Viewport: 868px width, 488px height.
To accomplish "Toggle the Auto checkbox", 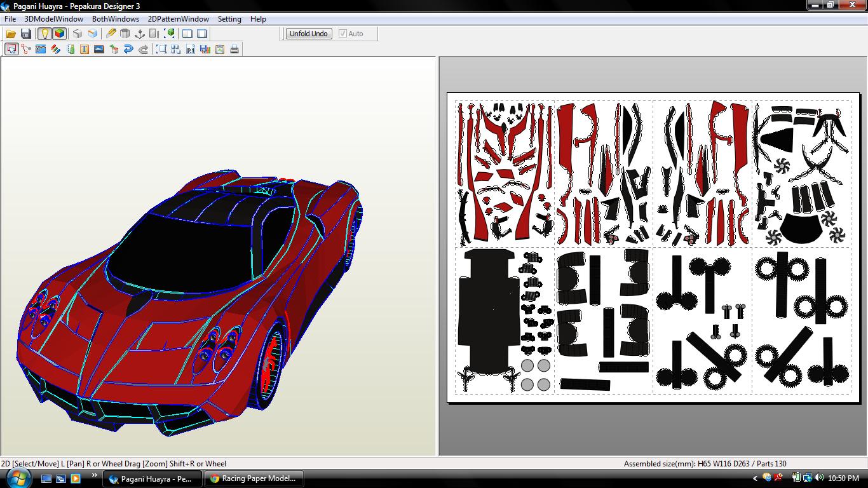I will pyautogui.click(x=343, y=34).
